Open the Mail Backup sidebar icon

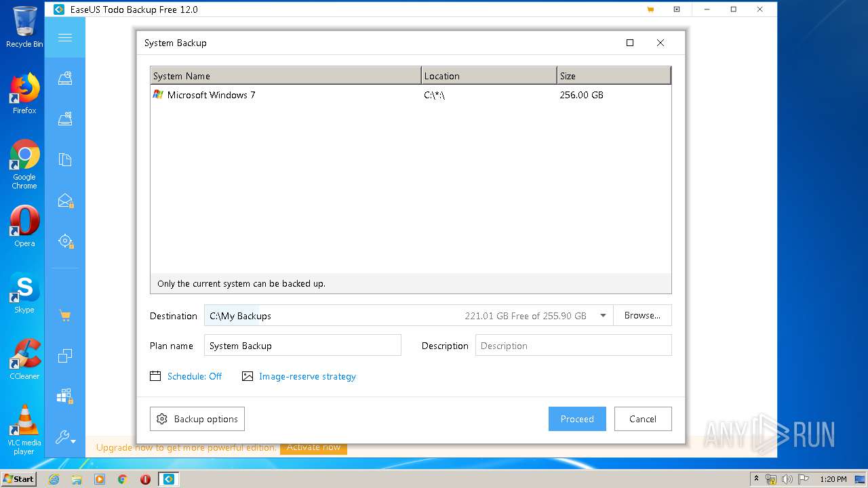[x=65, y=201]
